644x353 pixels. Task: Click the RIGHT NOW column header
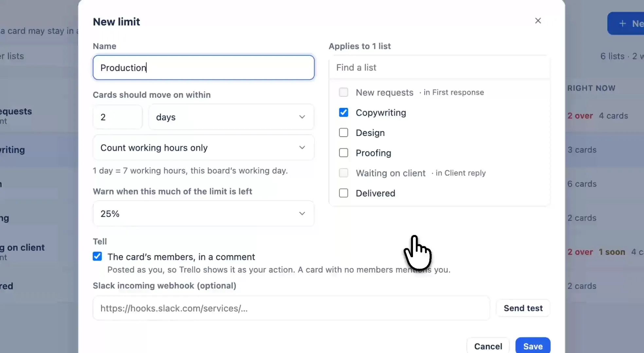[x=591, y=88]
